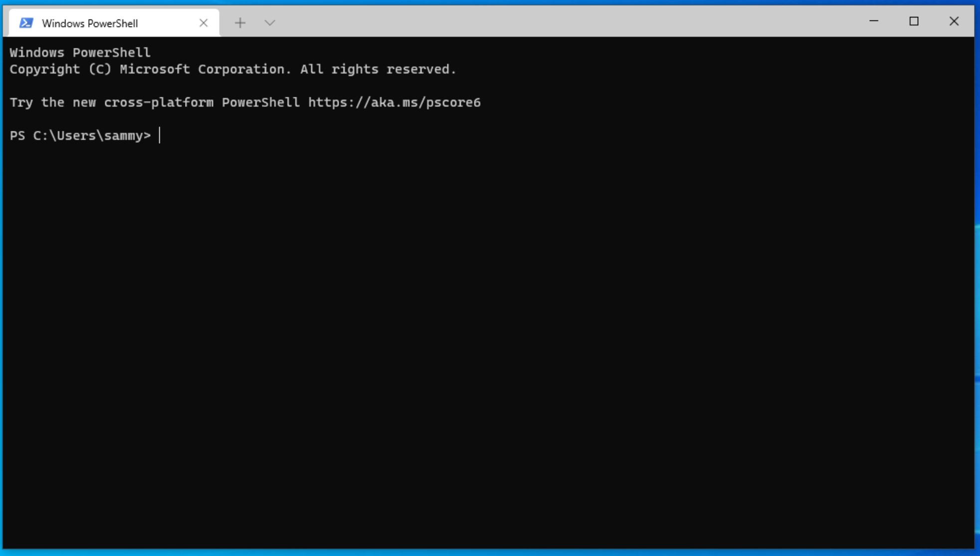The image size is (980, 556).
Task: Click the close window button
Action: [954, 21]
